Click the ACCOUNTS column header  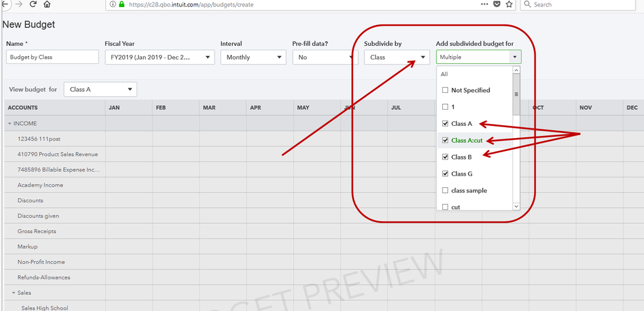coord(55,108)
